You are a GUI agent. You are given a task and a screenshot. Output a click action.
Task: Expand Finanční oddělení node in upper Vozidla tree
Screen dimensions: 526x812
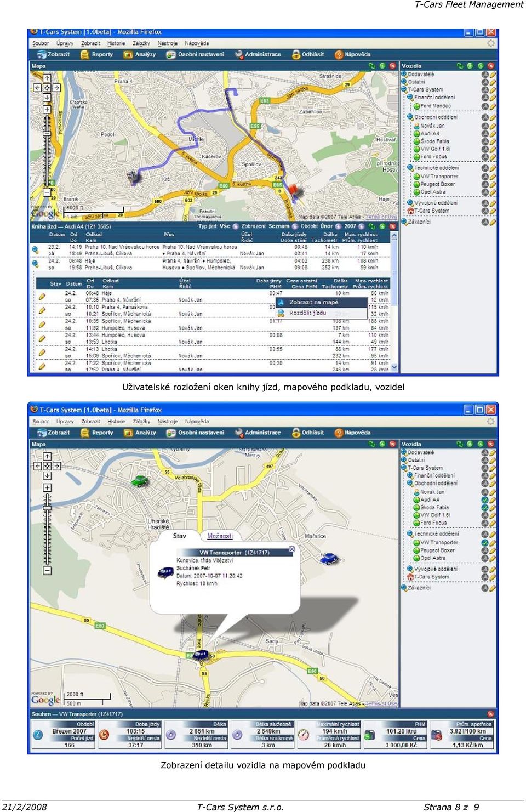click(x=410, y=97)
